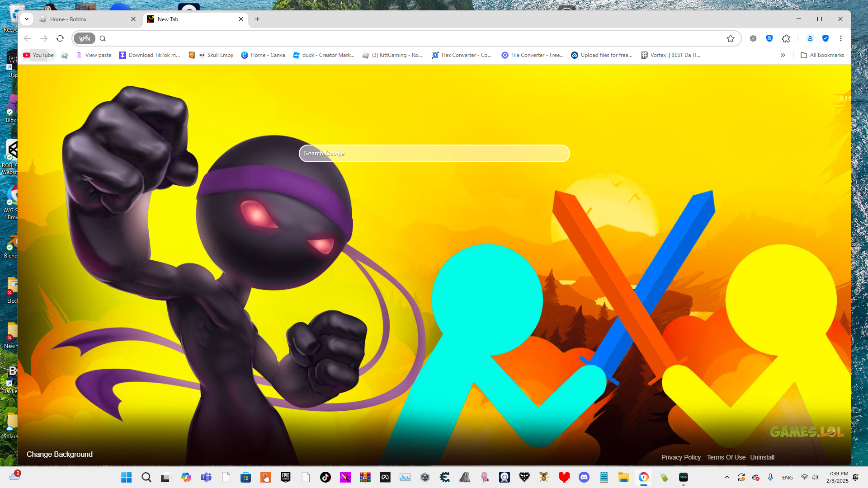868x488 pixels.
Task: Open the Notepad icon on the taskbar
Action: pyautogui.click(x=604, y=477)
